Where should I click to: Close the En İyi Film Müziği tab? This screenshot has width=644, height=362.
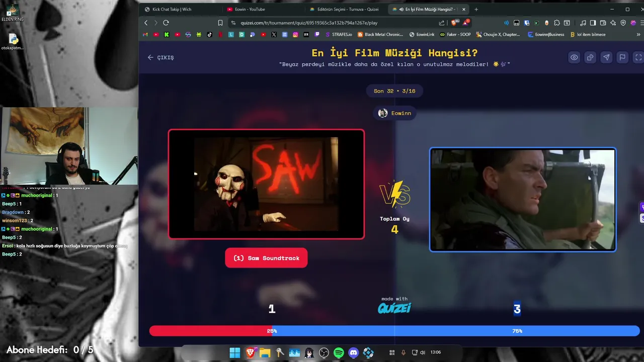click(x=464, y=9)
